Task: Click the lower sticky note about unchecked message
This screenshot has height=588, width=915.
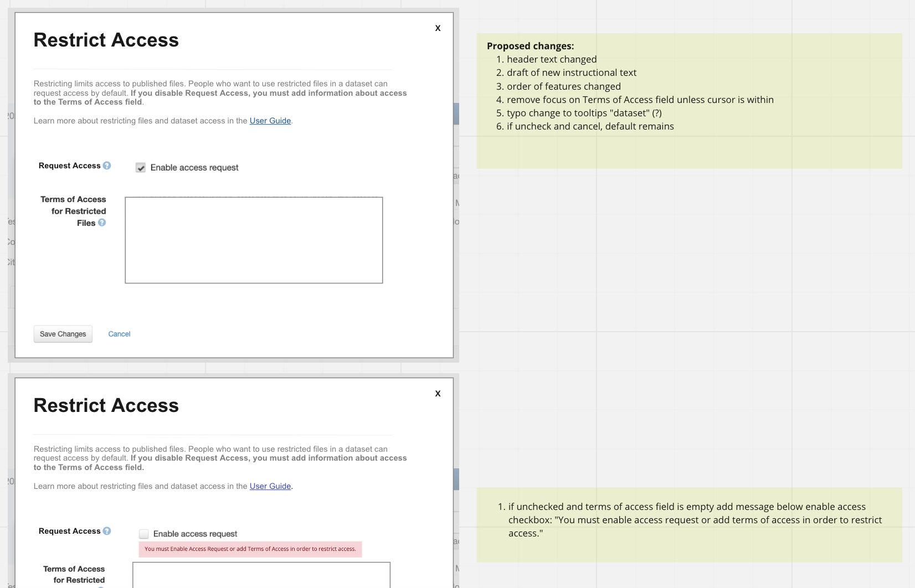Action: point(689,525)
